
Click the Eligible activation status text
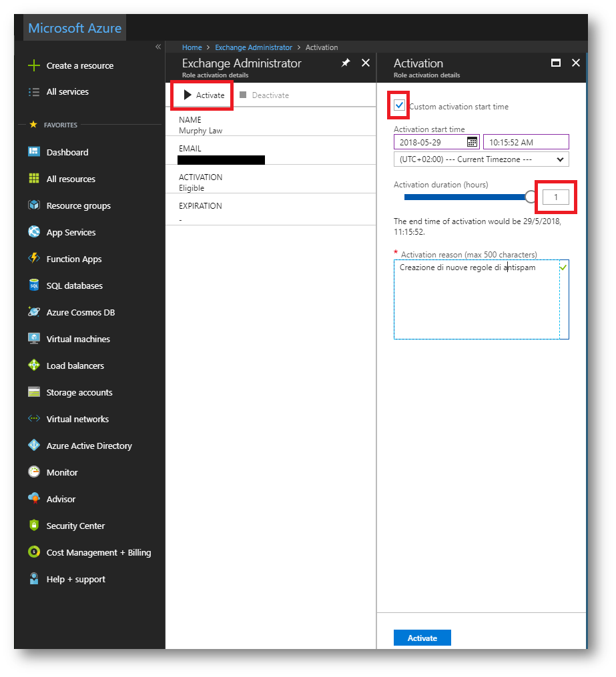tap(192, 188)
